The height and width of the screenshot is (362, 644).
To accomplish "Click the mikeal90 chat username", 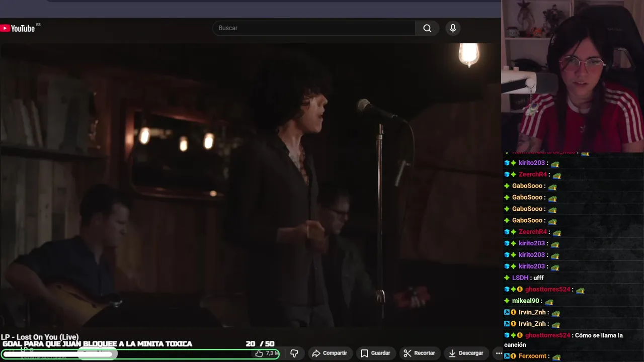I will coord(525,301).
